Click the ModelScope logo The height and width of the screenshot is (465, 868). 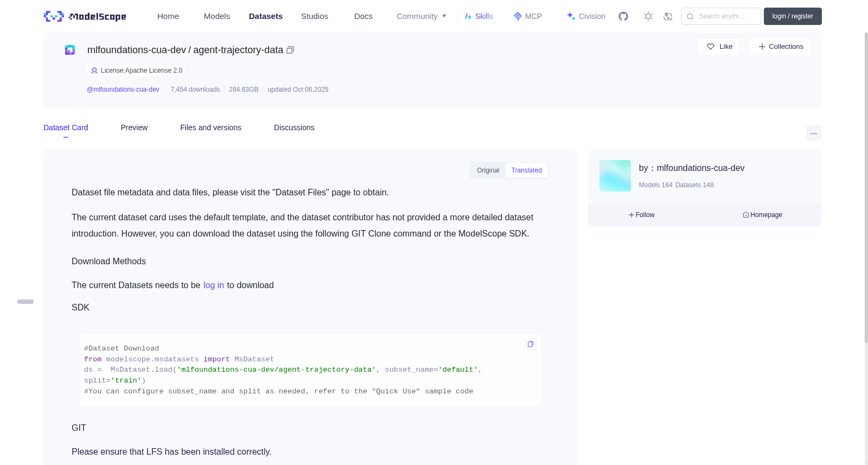pyautogui.click(x=85, y=16)
